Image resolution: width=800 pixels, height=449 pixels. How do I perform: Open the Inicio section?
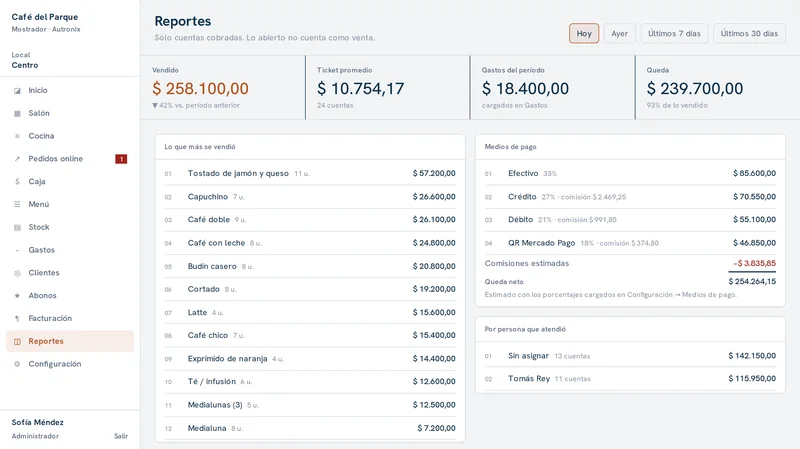[x=70, y=90]
